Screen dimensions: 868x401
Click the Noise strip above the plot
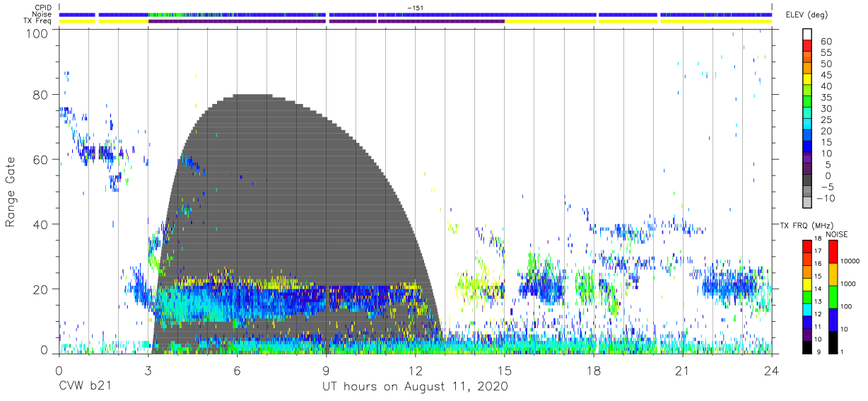[x=416, y=14]
